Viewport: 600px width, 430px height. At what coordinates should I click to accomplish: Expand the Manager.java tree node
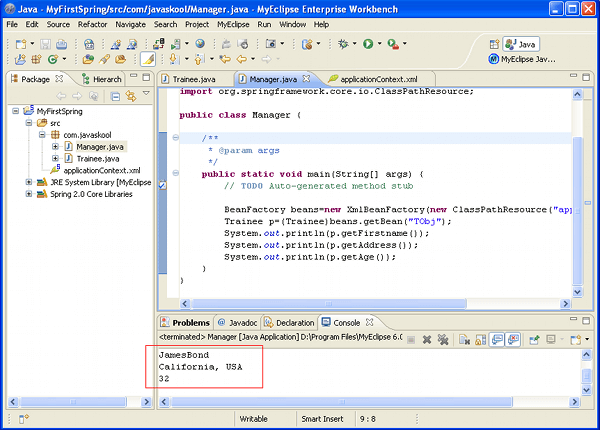tap(55, 147)
